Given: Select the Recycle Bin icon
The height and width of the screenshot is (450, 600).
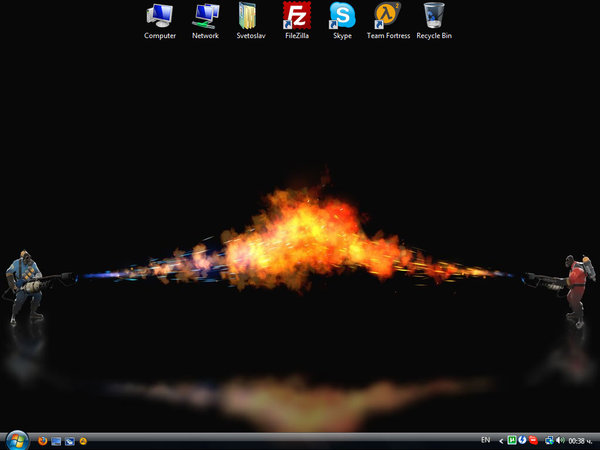Looking at the screenshot, I should coord(434,21).
